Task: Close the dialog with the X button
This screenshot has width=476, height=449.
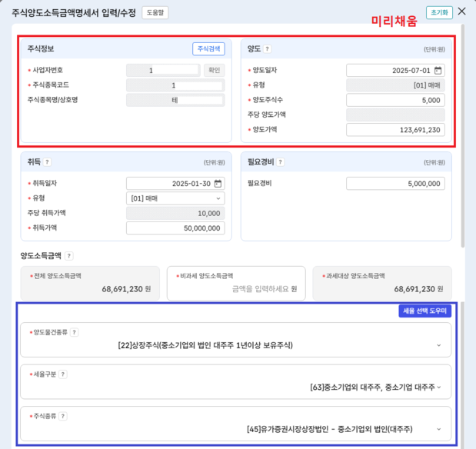Action: [461, 12]
